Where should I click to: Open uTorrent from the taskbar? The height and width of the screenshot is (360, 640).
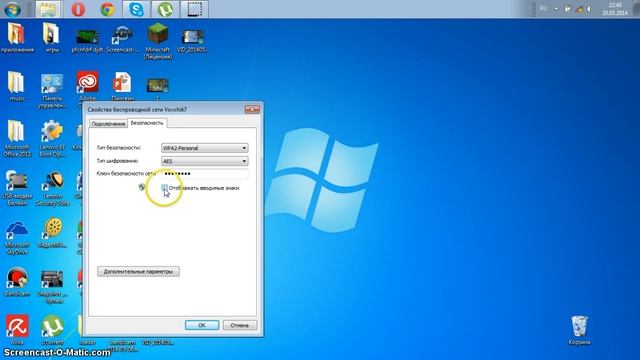tap(165, 9)
